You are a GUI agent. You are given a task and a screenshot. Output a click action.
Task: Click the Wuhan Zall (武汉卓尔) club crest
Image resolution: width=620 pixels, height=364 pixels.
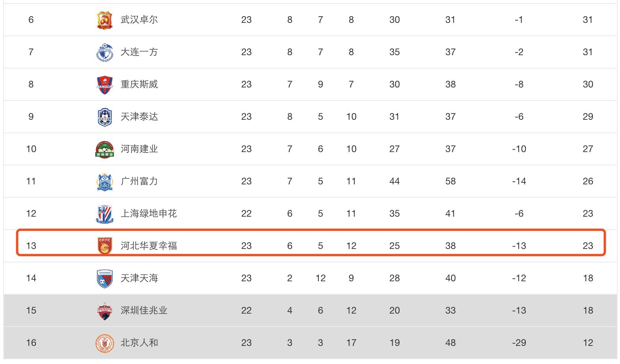pos(105,20)
